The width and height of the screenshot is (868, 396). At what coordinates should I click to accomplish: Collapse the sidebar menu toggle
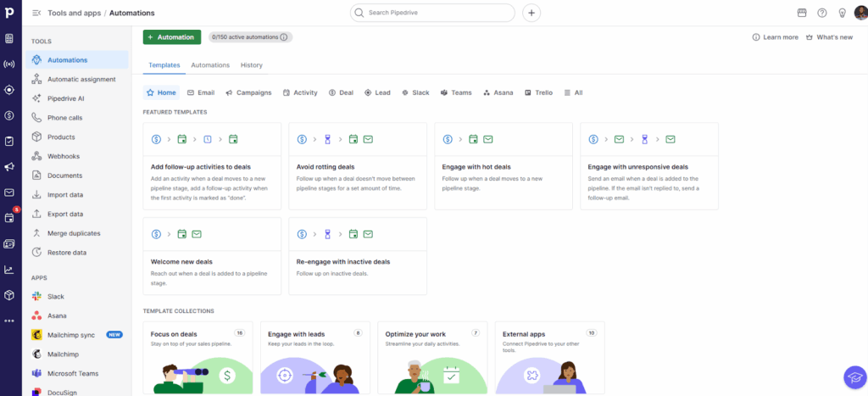tap(36, 13)
